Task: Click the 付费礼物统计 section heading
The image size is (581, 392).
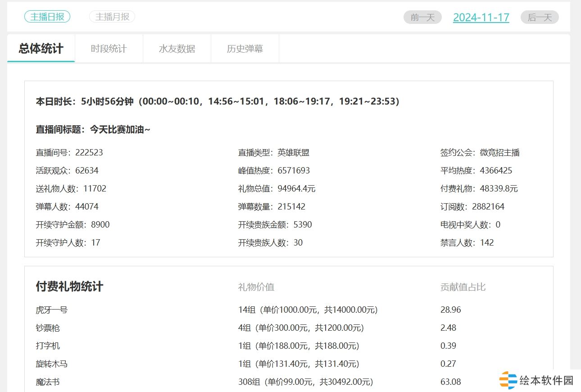Action: tap(69, 287)
